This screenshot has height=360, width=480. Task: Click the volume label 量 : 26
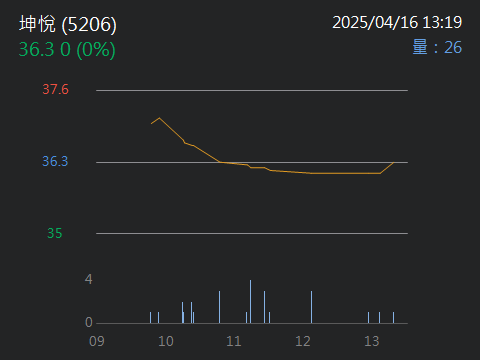coord(437,47)
